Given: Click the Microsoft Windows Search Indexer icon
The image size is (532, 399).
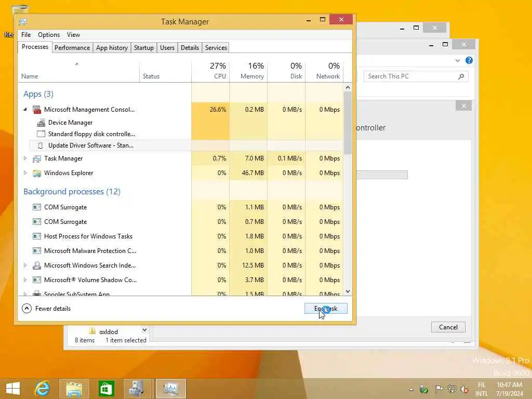Looking at the screenshot, I should click(x=37, y=265).
